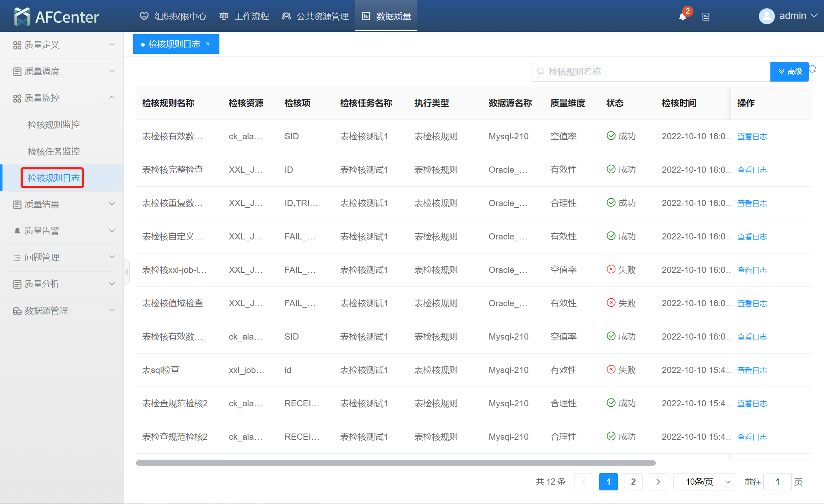Click the next page arrow
824x504 pixels.
click(x=658, y=482)
